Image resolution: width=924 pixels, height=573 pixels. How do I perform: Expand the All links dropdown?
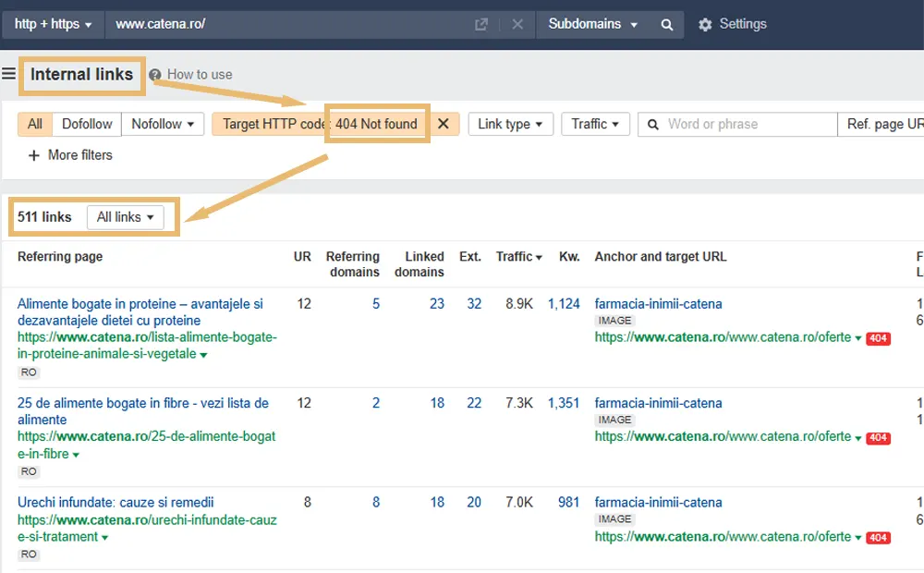125,217
